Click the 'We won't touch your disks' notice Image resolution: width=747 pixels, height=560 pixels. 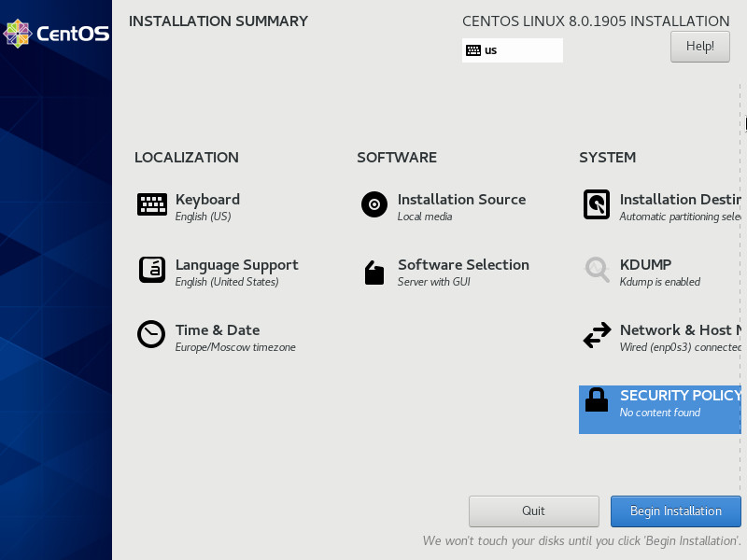pyautogui.click(x=582, y=541)
